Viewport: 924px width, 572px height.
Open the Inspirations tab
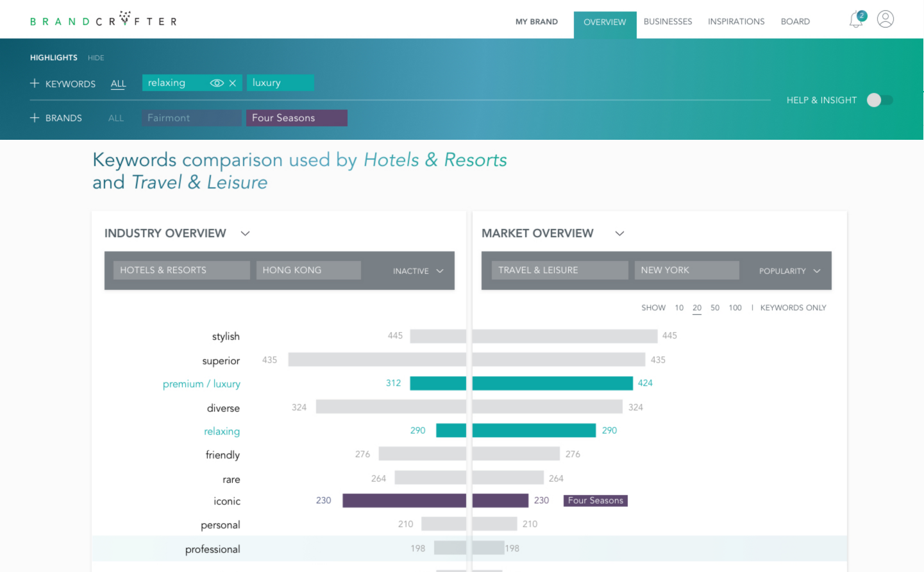(736, 22)
